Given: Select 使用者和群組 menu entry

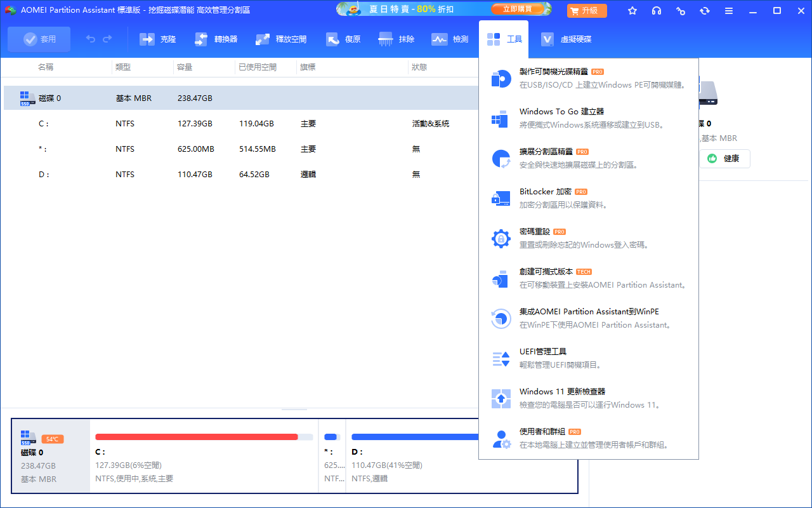Looking at the screenshot, I should (589, 438).
